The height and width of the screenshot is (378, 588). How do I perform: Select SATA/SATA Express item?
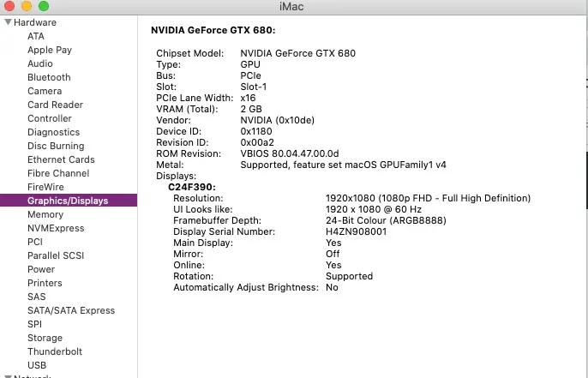71,310
